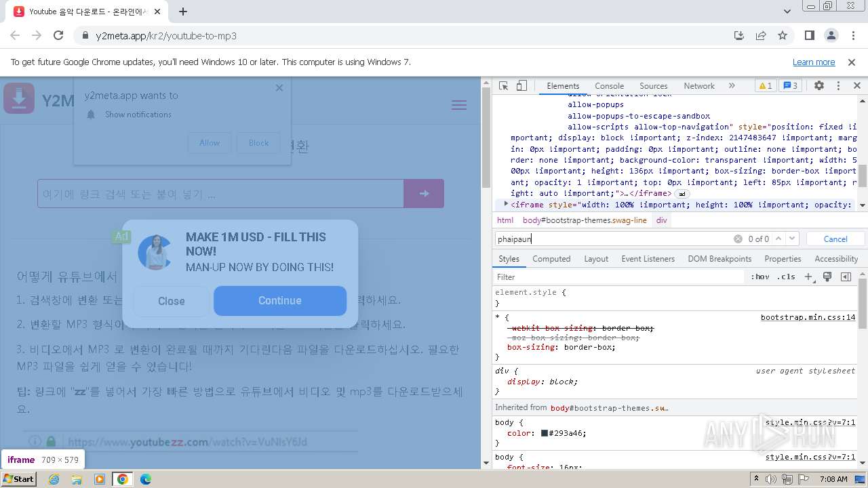
Task: Switch to the Console tab
Action: coord(609,86)
